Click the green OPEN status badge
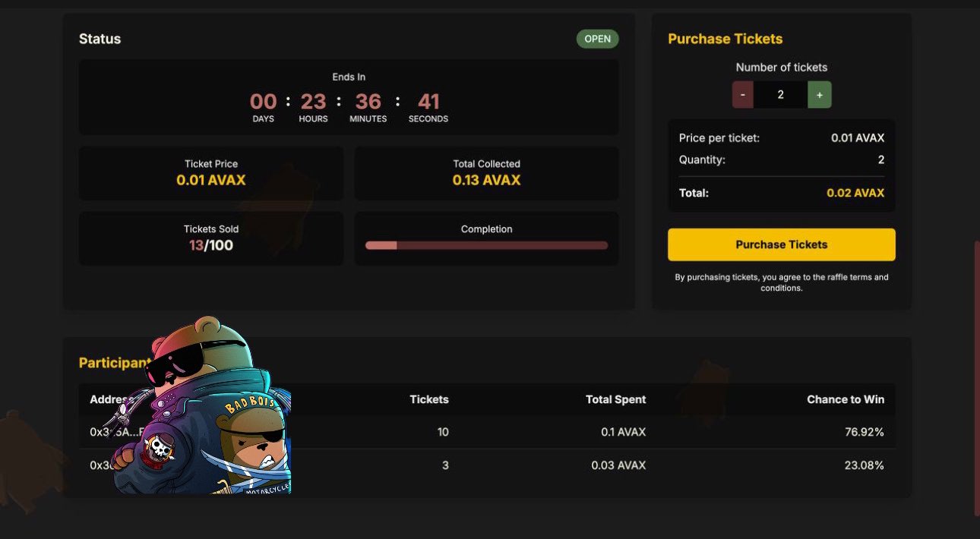Screen dimensions: 980x539 [x=597, y=39]
